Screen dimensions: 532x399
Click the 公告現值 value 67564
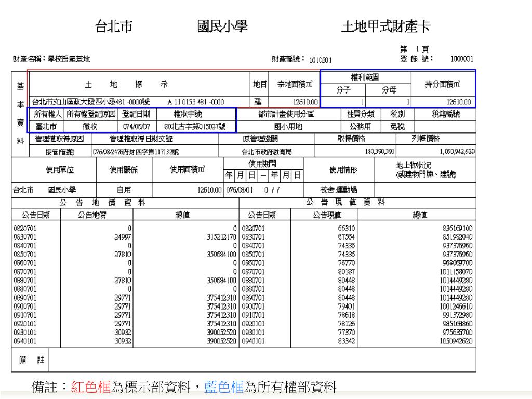click(347, 237)
